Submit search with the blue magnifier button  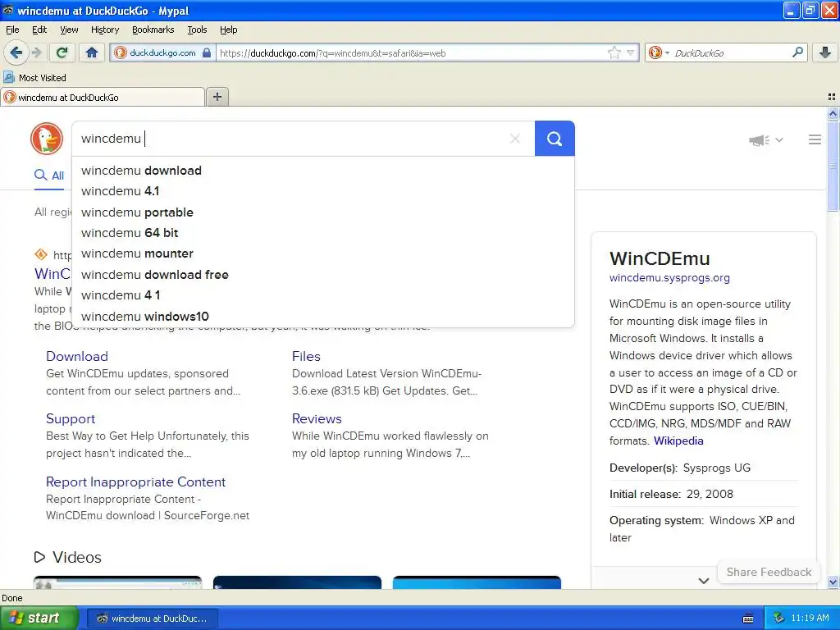(x=555, y=139)
